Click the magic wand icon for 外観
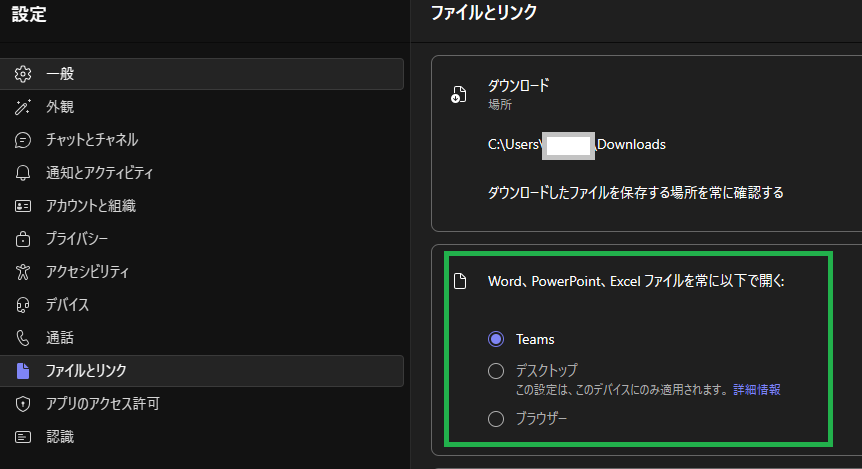Viewport: 862px width, 469px height. pyautogui.click(x=23, y=107)
